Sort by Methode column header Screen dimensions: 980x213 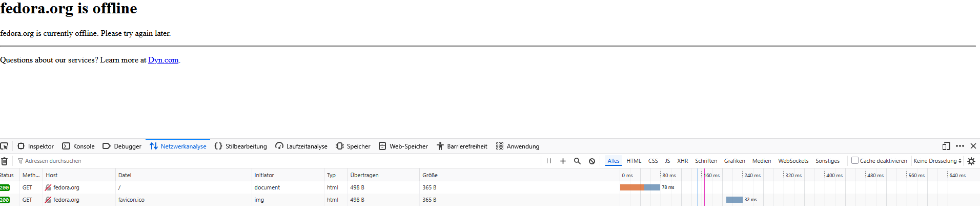coord(31,175)
